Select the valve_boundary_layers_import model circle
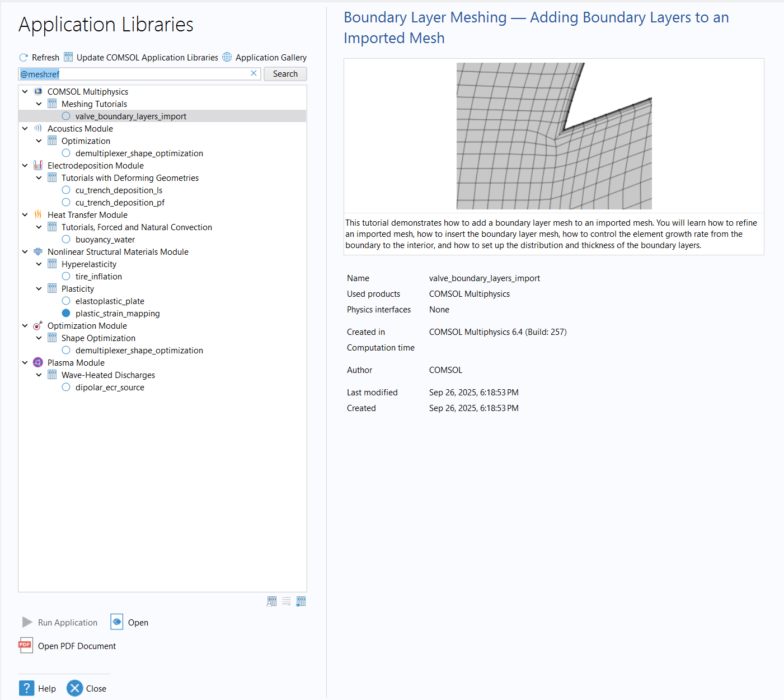The width and height of the screenshot is (784, 700). click(66, 116)
